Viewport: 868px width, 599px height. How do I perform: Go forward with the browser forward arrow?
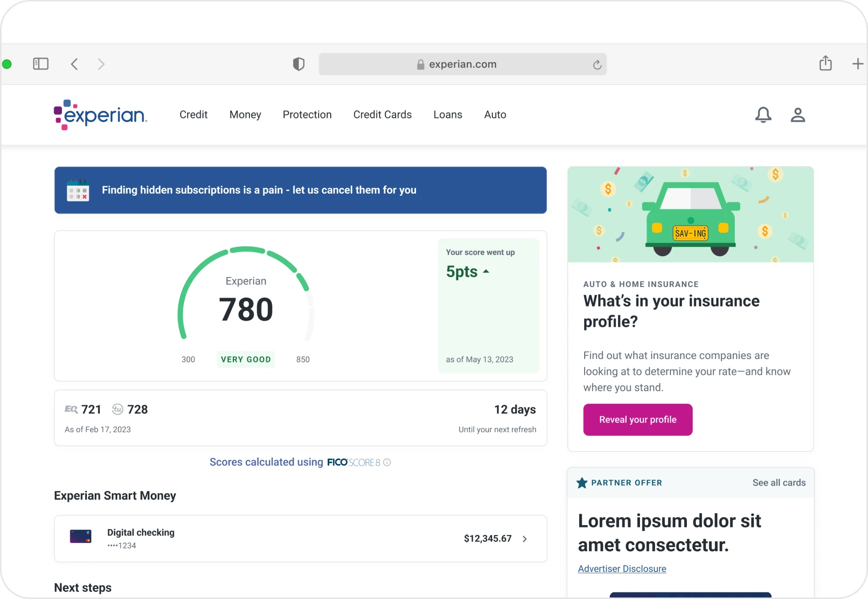pos(101,64)
